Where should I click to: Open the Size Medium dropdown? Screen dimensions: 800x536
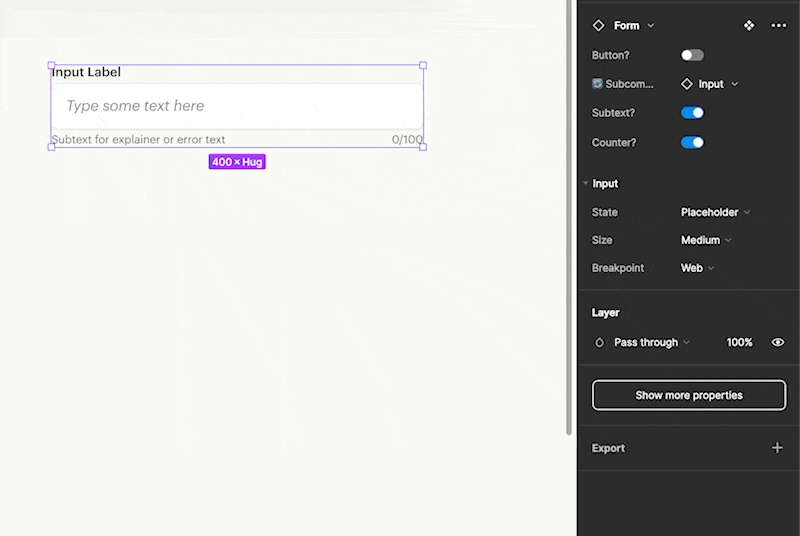(x=706, y=240)
